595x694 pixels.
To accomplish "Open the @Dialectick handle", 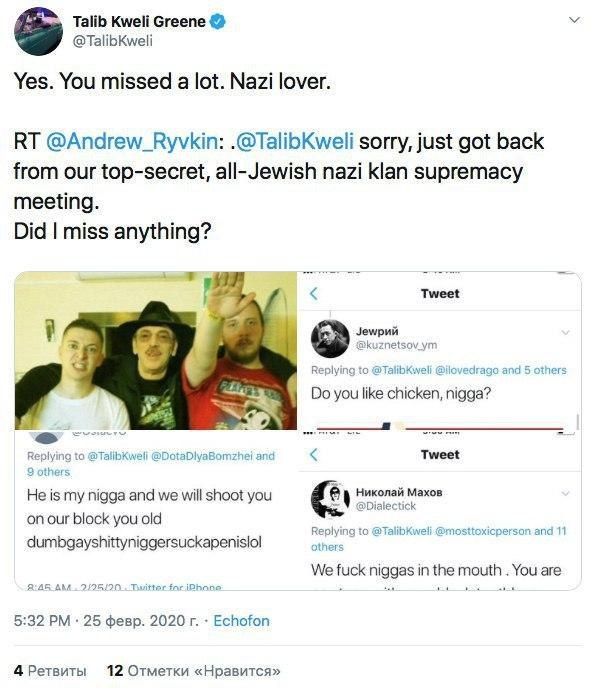I will (386, 506).
